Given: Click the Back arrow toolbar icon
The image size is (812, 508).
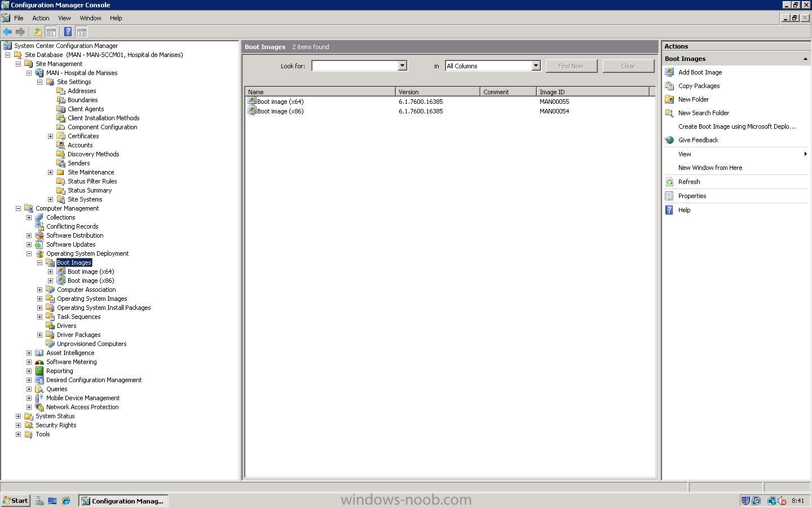Looking at the screenshot, I should 7,32.
